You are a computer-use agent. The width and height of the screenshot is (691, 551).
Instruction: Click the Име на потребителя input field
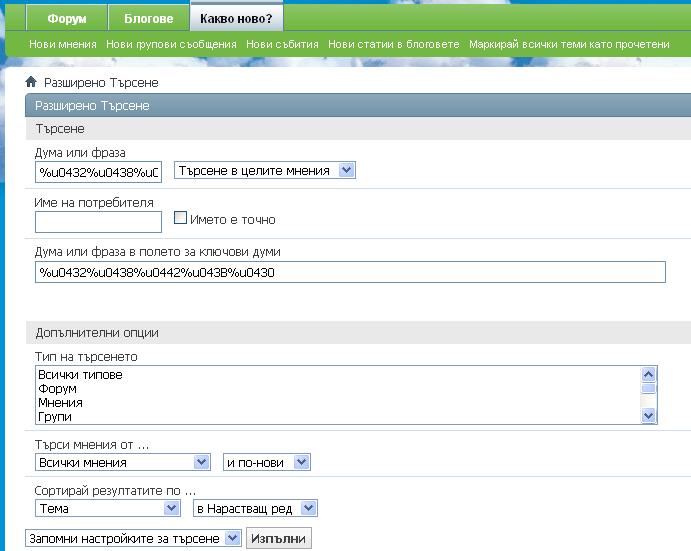click(98, 221)
